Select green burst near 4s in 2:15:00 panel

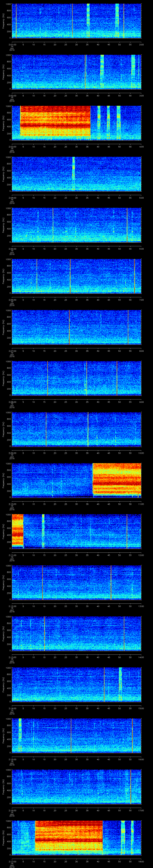tap(20, 735)
